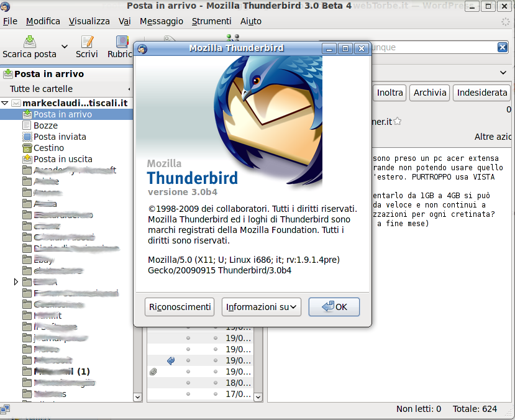Screen dimensions: 515x420
Task: Open the Rubrica address book
Action: [121, 47]
